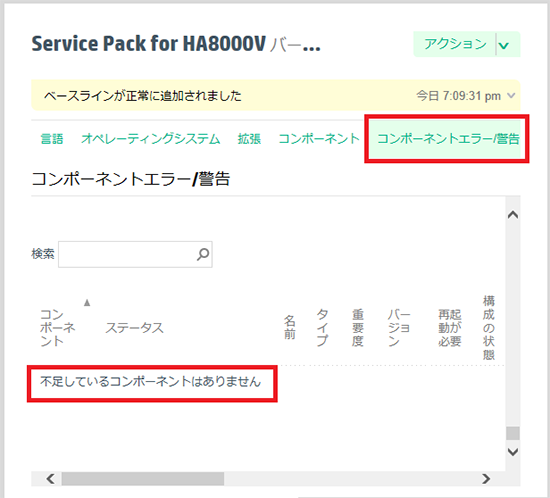This screenshot has height=498, width=550.
Task: Click the horizontal scroll right arrow
Action: (x=486, y=479)
